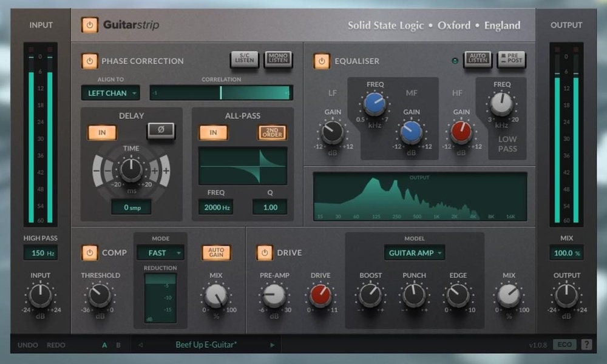607x364 pixels.
Task: Click the previous preset arrow
Action: (140, 345)
